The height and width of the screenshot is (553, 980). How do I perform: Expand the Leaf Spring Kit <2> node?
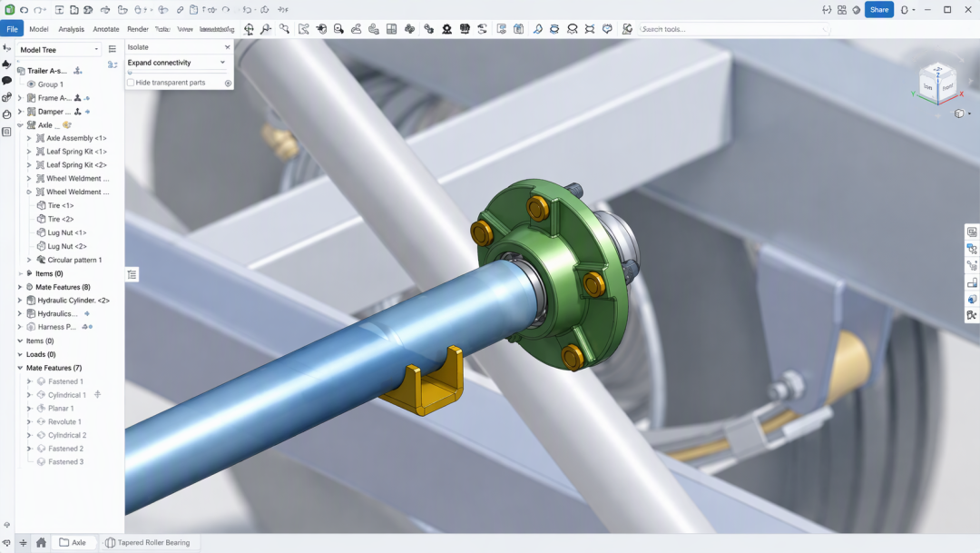point(29,165)
